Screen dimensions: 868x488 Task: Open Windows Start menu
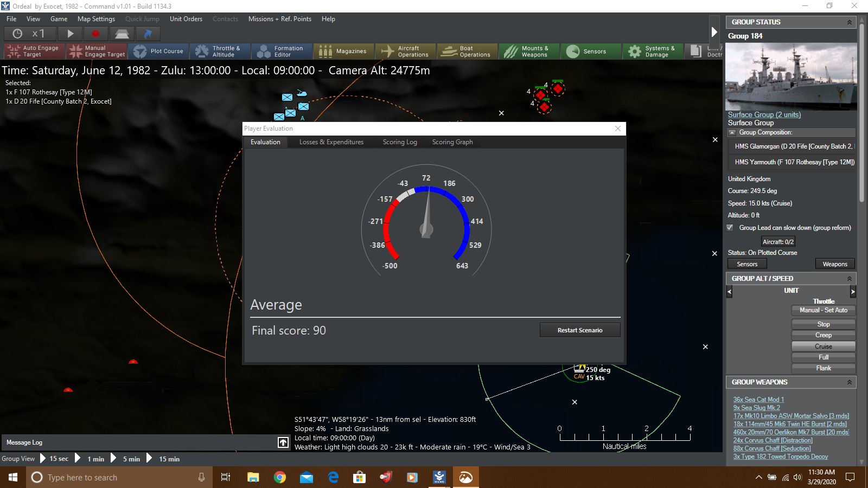13,477
